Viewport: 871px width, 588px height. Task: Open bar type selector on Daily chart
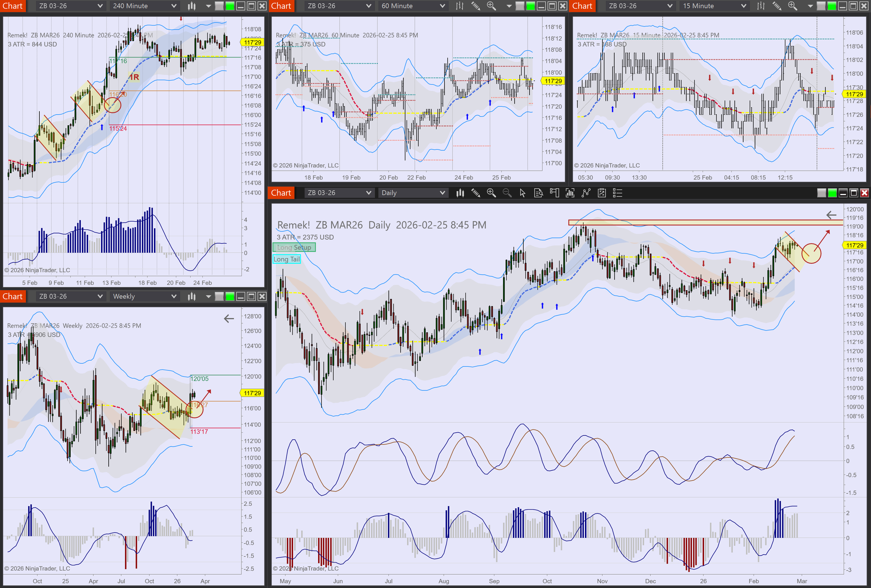pos(460,193)
